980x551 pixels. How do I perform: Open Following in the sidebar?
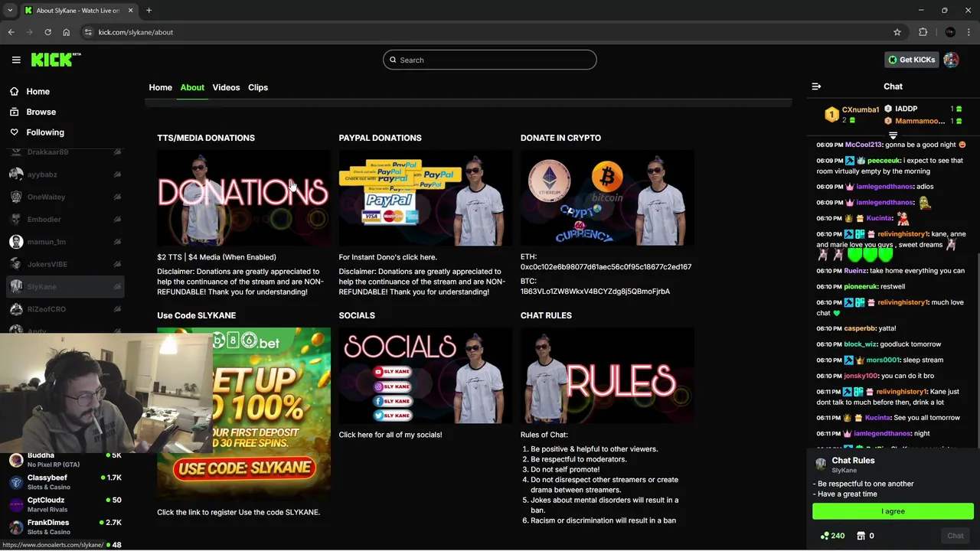tap(44, 132)
